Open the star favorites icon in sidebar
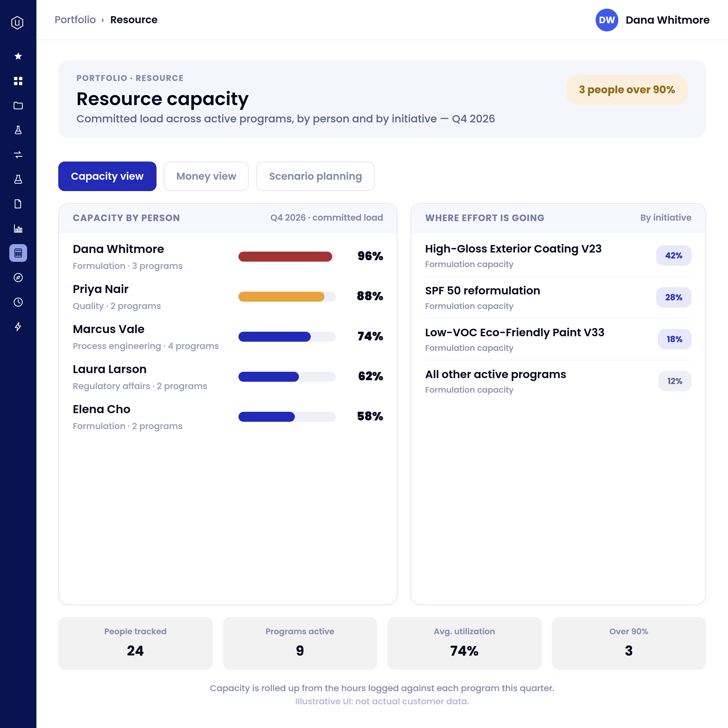 click(18, 56)
